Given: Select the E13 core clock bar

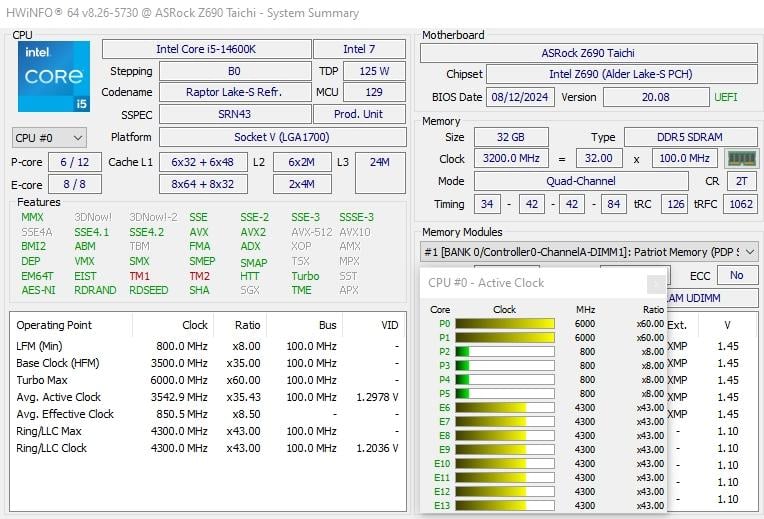Looking at the screenshot, I should [x=505, y=506].
